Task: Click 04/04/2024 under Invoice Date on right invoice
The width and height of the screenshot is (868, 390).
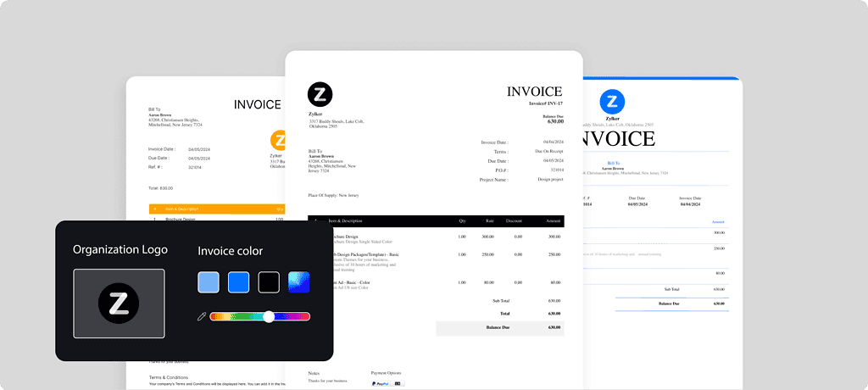Action: pos(690,204)
